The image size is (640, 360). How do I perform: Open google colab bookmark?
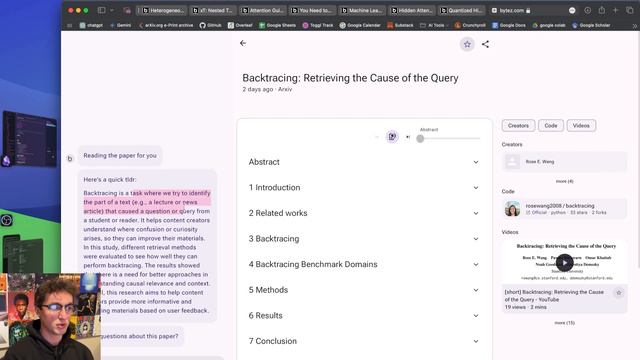click(549, 25)
